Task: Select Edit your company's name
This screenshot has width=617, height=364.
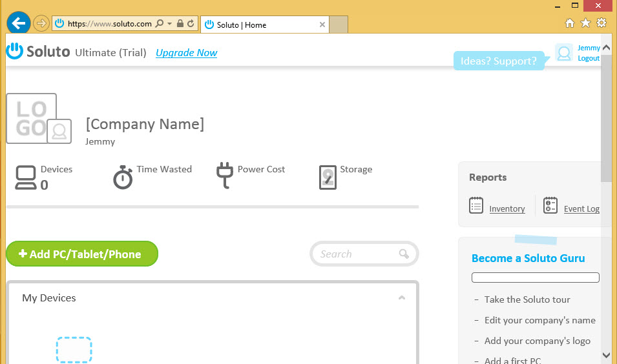Action: click(540, 320)
